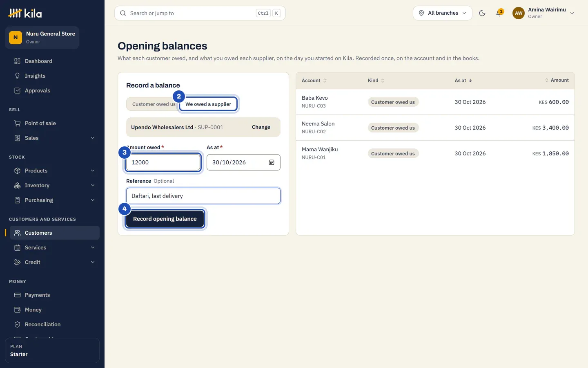588x368 pixels.
Task: Expand the Purchasing submenu chevron
Action: click(x=93, y=200)
